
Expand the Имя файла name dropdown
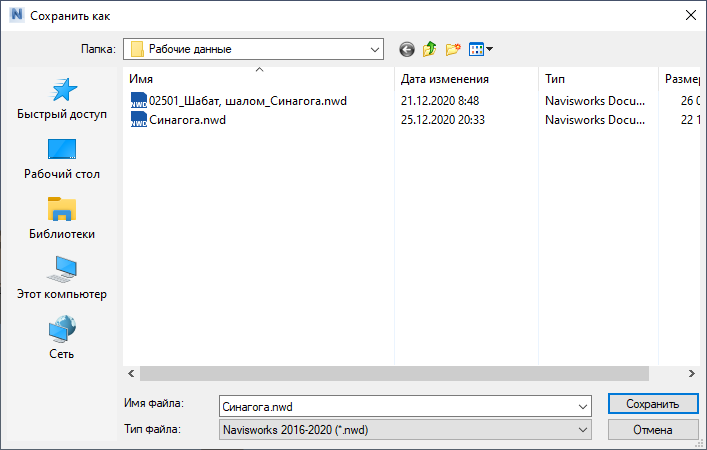click(x=582, y=405)
